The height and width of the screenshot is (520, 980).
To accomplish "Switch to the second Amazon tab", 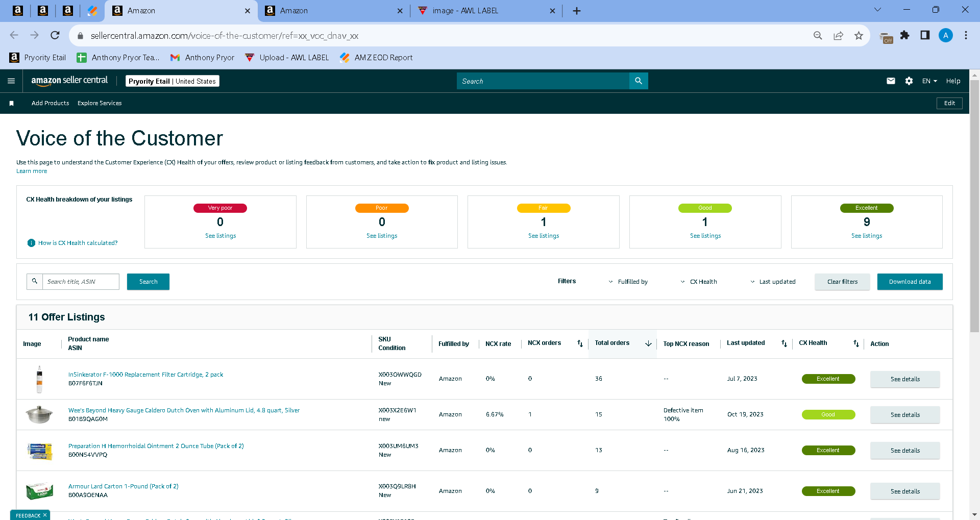I will 334,11.
